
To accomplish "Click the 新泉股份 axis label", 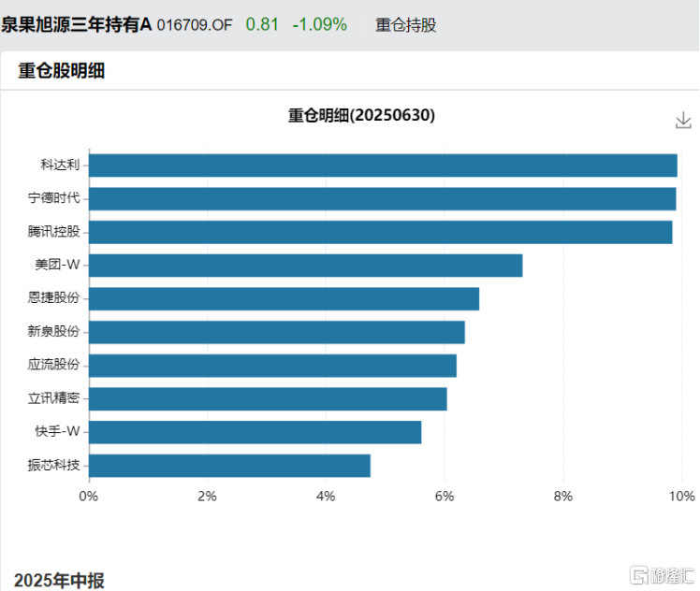I will pos(53,331).
